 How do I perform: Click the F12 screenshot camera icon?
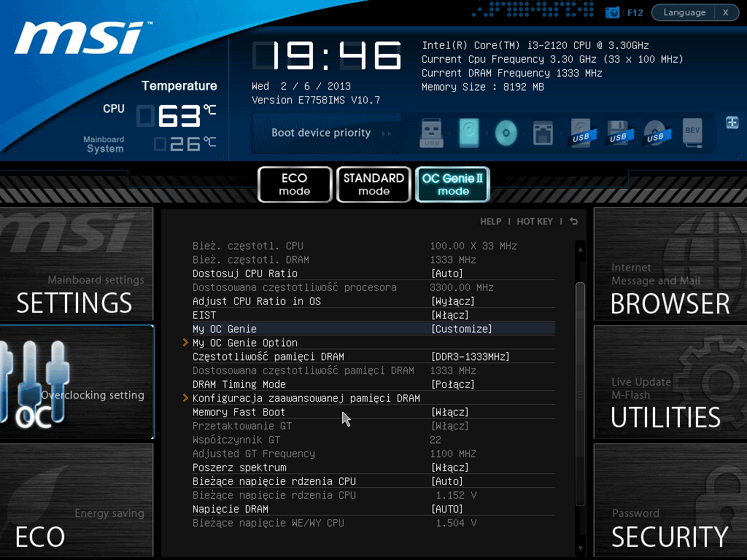pyautogui.click(x=612, y=13)
